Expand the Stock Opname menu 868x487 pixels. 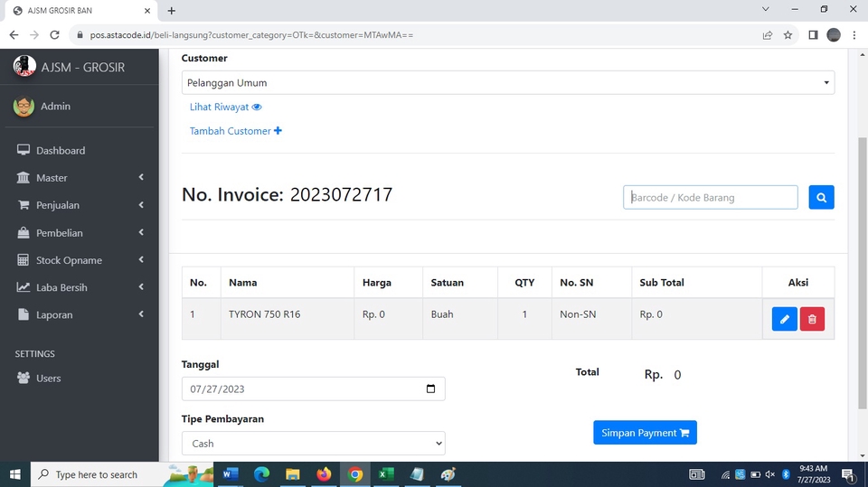tap(80, 260)
